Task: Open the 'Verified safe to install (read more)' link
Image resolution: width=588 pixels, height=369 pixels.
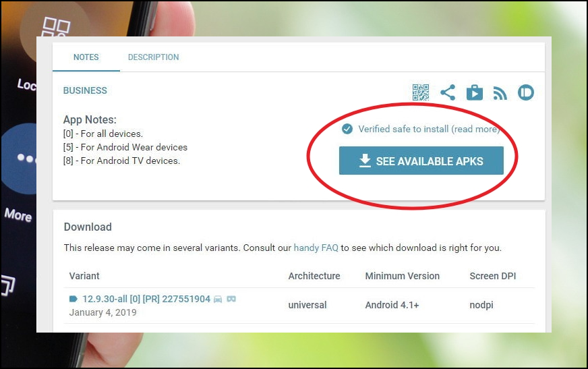Action: 429,129
